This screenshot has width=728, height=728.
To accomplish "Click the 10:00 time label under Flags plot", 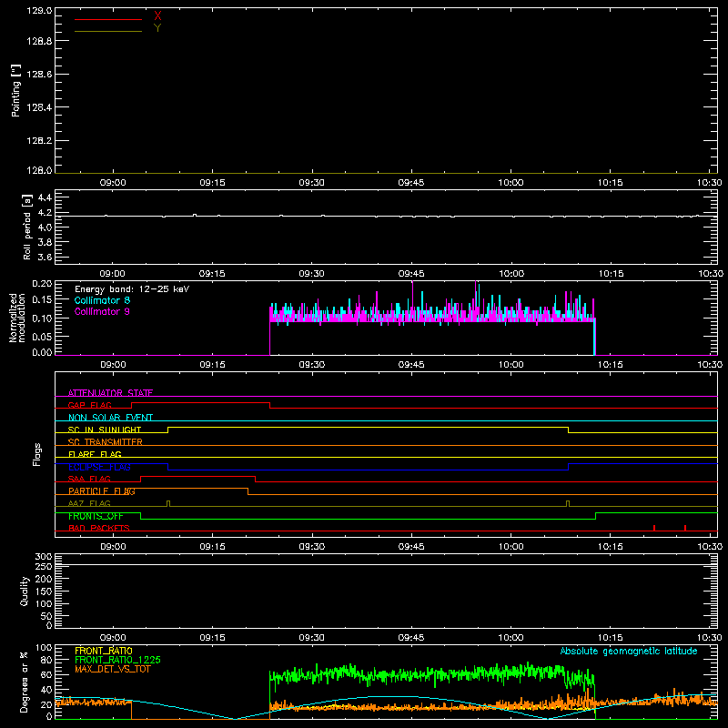I will point(511,547).
